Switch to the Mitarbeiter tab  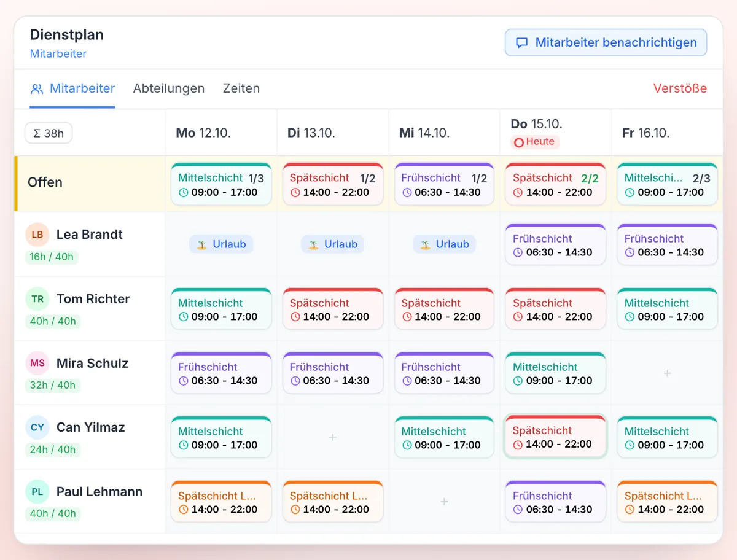[x=72, y=88]
